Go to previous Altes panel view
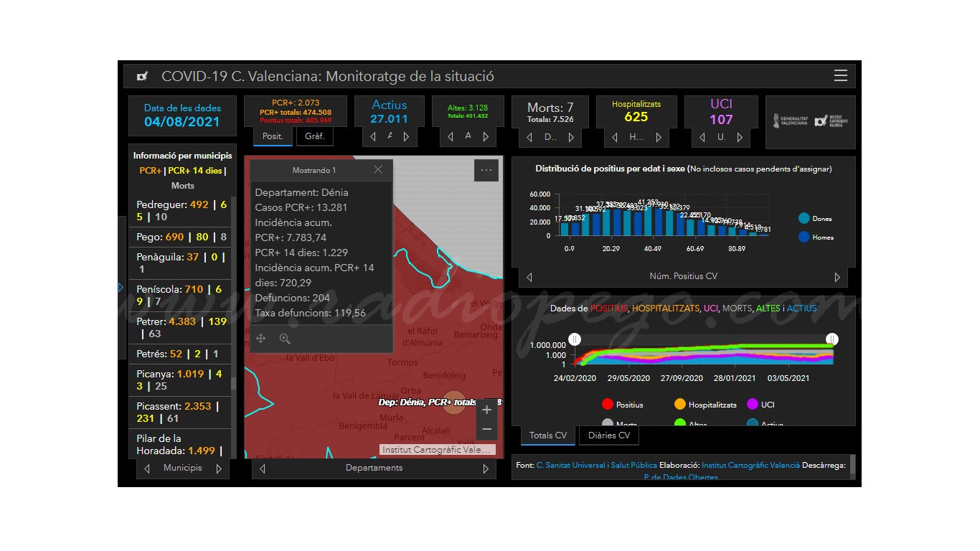The image size is (980, 551). 451,136
